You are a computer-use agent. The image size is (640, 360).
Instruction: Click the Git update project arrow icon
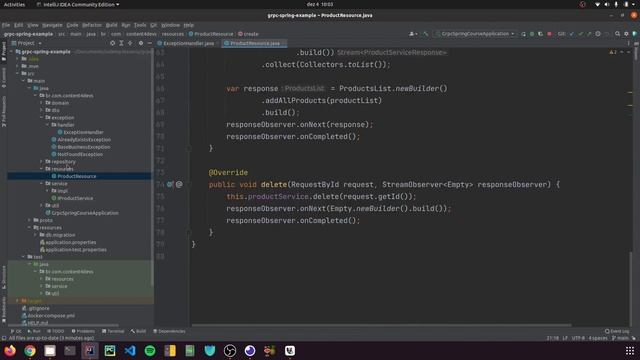572,34
